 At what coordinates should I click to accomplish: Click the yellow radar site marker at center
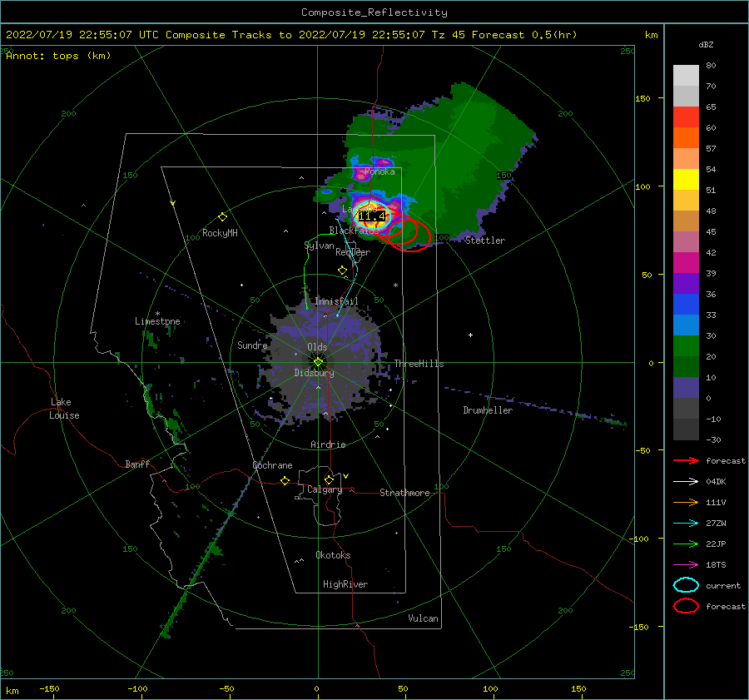click(x=318, y=362)
